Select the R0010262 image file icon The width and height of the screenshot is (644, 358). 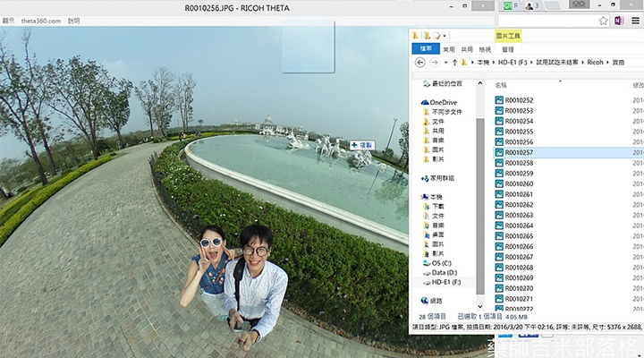(x=499, y=205)
